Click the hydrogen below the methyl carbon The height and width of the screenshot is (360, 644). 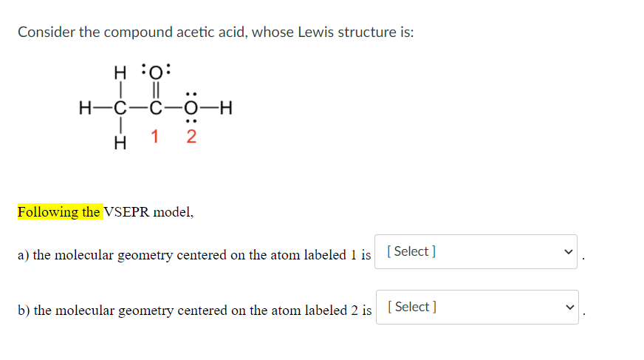point(120,143)
